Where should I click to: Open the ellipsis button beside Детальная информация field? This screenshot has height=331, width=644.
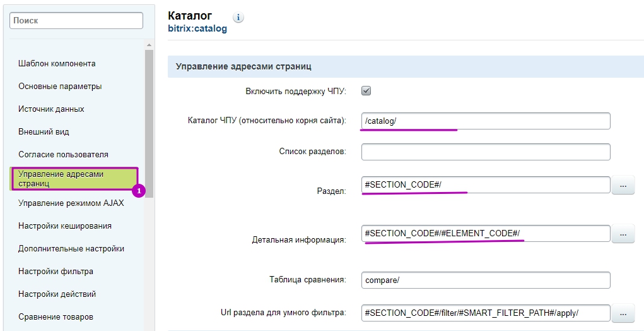tap(623, 234)
